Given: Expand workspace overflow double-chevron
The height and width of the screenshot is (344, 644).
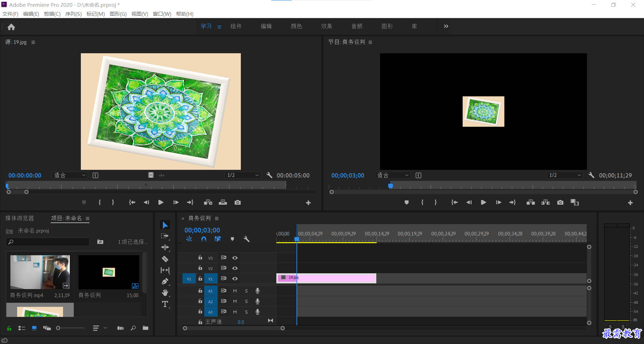Looking at the screenshot, I should pos(446,26).
